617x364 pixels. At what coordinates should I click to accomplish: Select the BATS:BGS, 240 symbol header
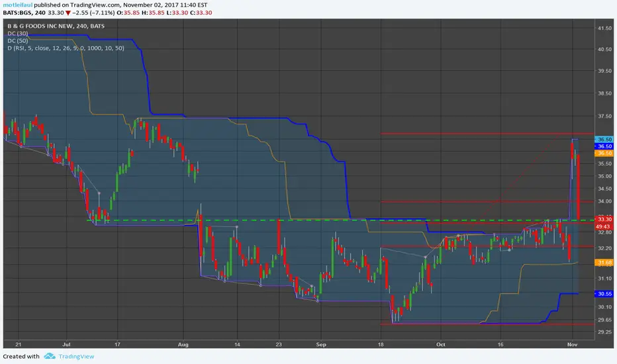[24, 13]
